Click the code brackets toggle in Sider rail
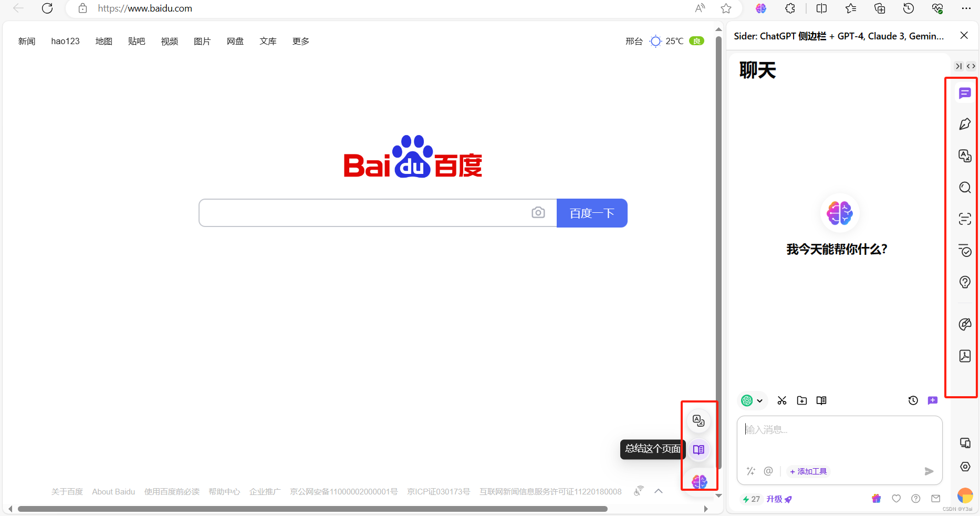The height and width of the screenshot is (516, 980). pyautogui.click(x=971, y=66)
